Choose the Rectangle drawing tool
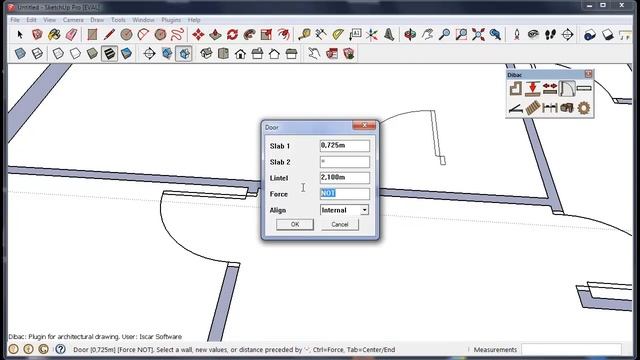Viewport: 640px width, 360px height. click(x=92, y=35)
